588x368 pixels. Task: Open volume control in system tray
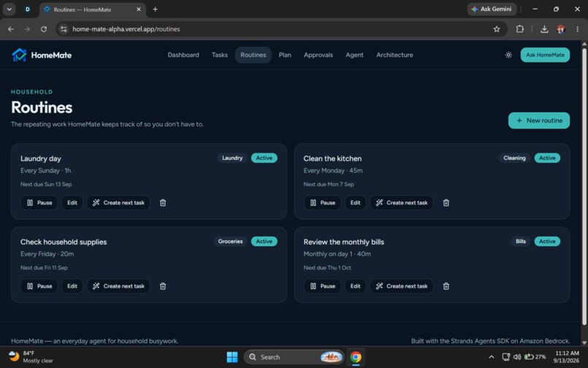pos(517,357)
